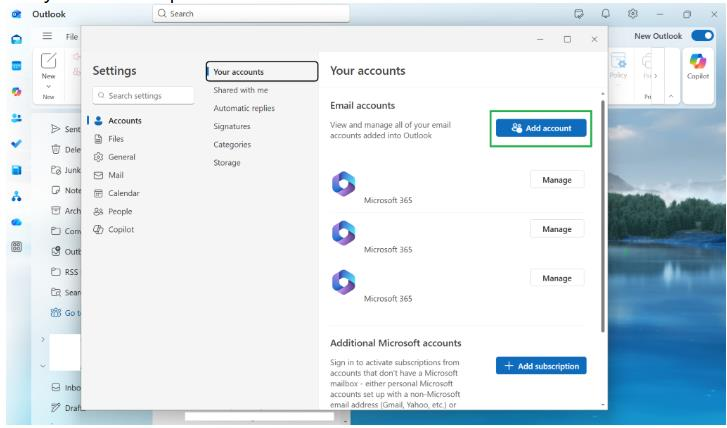Viewport: 727px width, 428px height.
Task: Manage the second Microsoft 365 account
Action: tap(557, 229)
